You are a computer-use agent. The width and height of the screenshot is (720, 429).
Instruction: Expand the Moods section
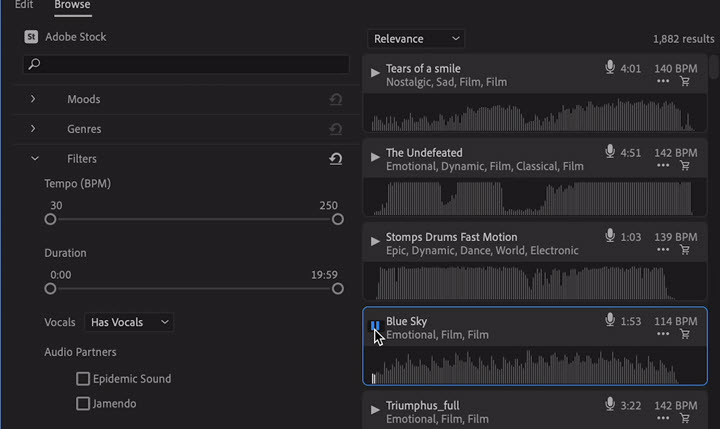pyautogui.click(x=34, y=99)
